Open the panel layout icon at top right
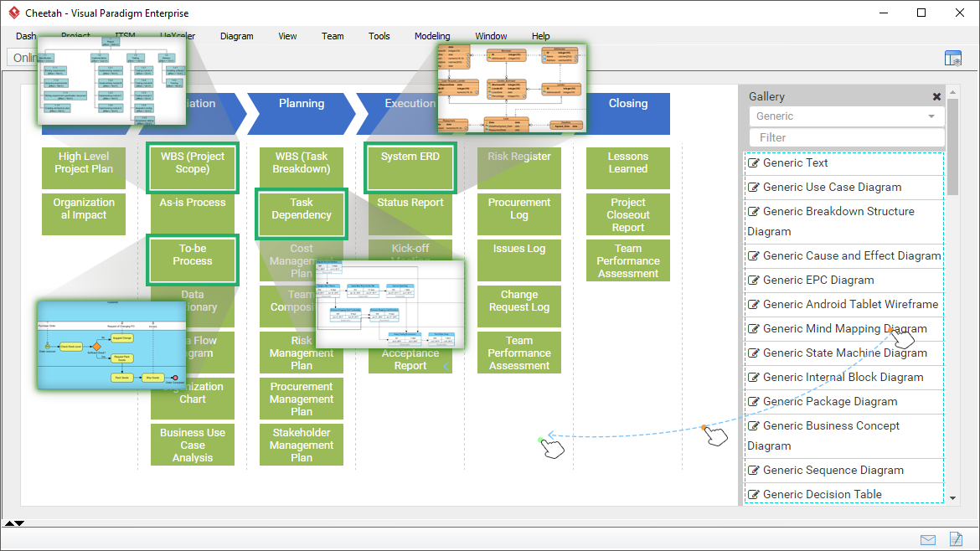 pos(952,59)
